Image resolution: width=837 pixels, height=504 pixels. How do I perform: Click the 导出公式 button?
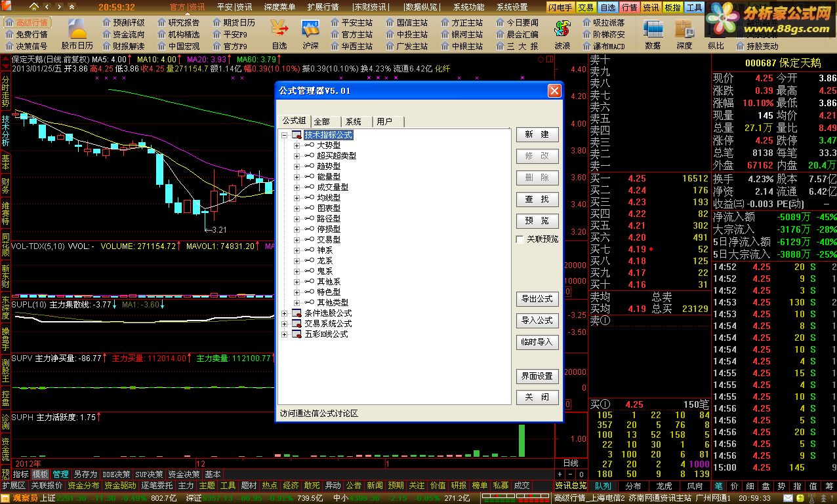click(x=537, y=299)
